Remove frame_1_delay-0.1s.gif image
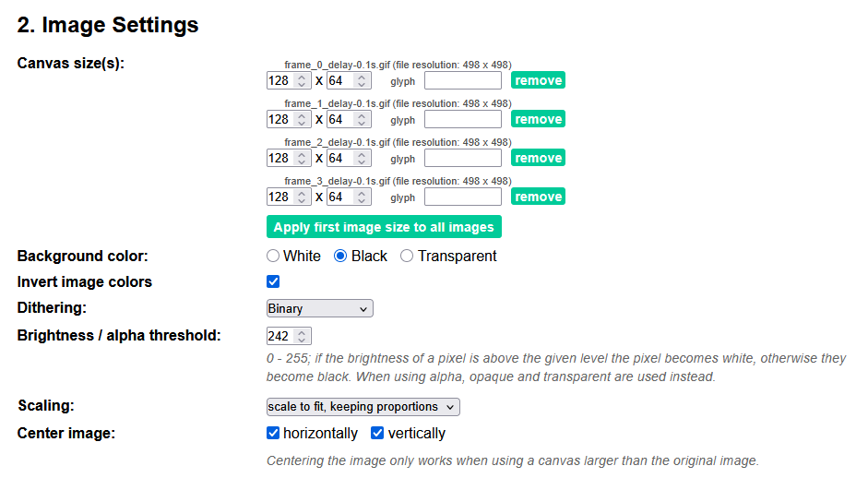This screenshot has height=478, width=868. [538, 119]
